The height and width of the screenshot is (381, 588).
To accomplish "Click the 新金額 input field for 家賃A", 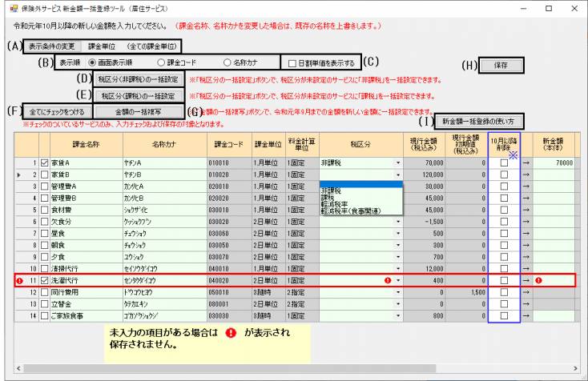I will point(554,162).
